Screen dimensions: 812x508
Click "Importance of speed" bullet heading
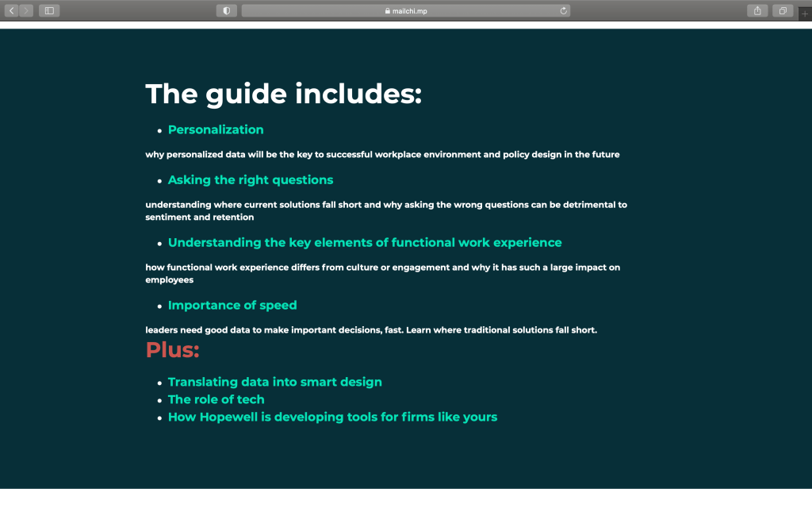pyautogui.click(x=232, y=306)
